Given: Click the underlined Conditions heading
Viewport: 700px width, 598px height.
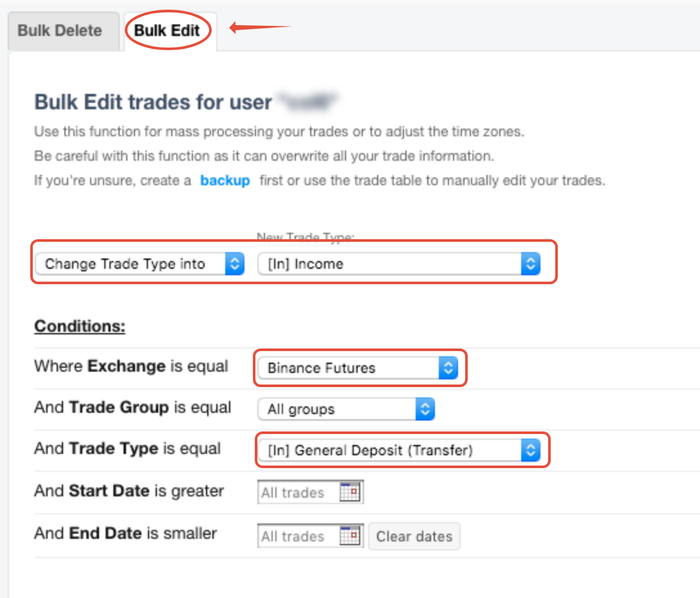Looking at the screenshot, I should pyautogui.click(x=78, y=325).
